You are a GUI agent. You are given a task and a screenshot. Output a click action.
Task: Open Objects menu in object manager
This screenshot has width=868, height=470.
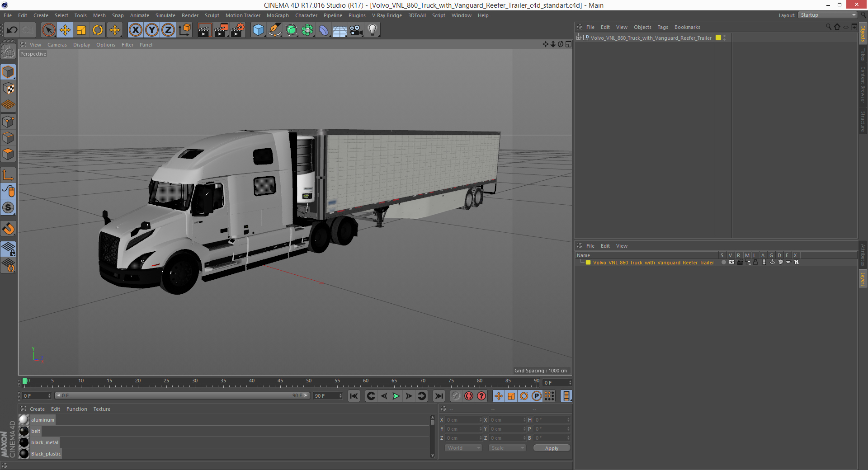coord(642,27)
